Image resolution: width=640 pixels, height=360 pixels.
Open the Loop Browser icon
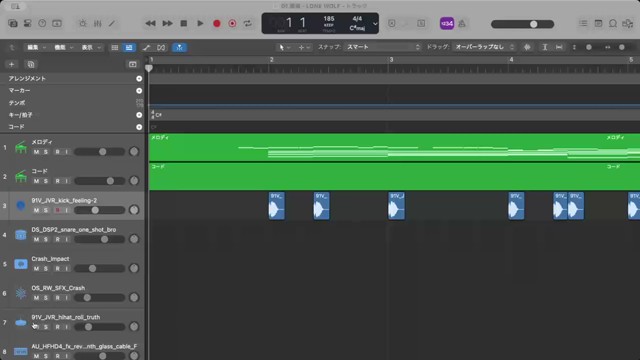[613, 24]
